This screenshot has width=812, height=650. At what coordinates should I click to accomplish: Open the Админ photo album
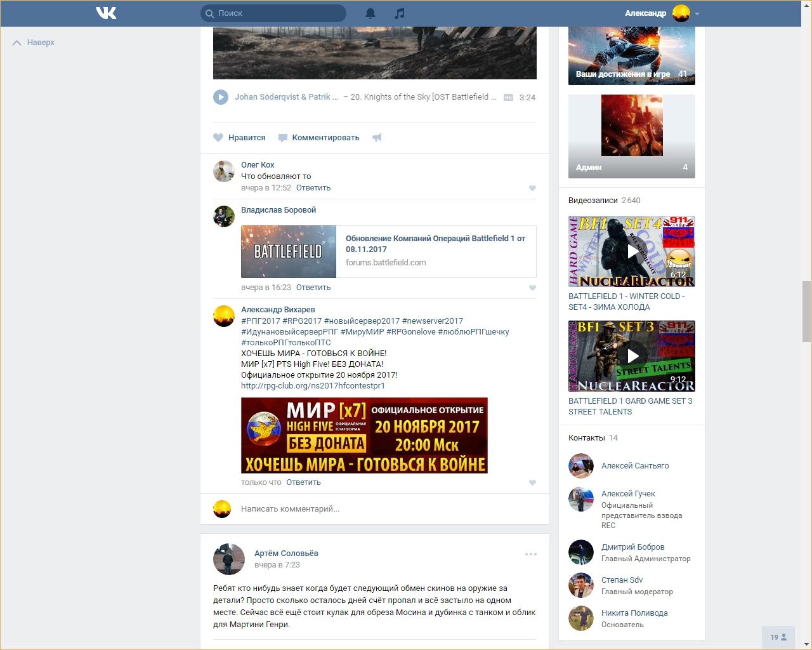[x=632, y=136]
